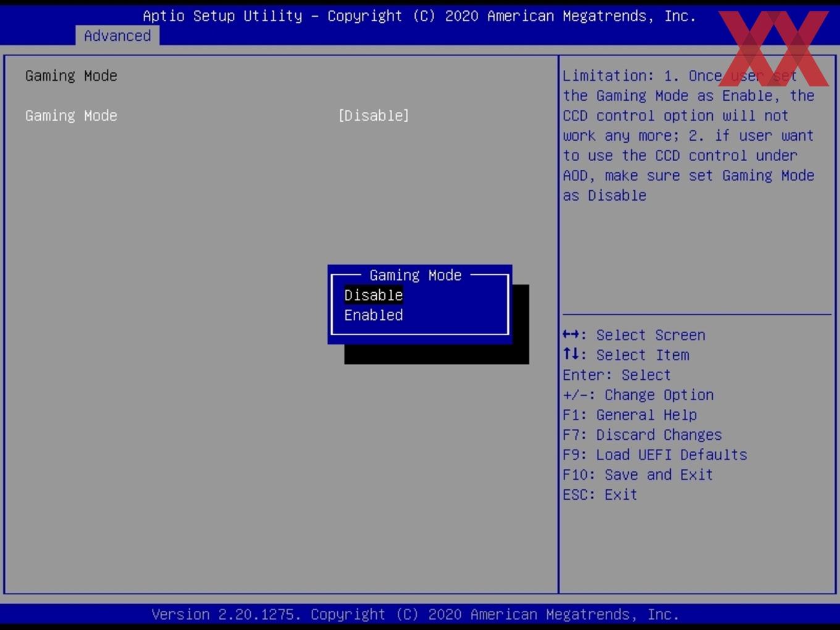Click the 'Enter: Select' key hint
Viewport: 840px width, 630px height.
pyautogui.click(x=616, y=375)
